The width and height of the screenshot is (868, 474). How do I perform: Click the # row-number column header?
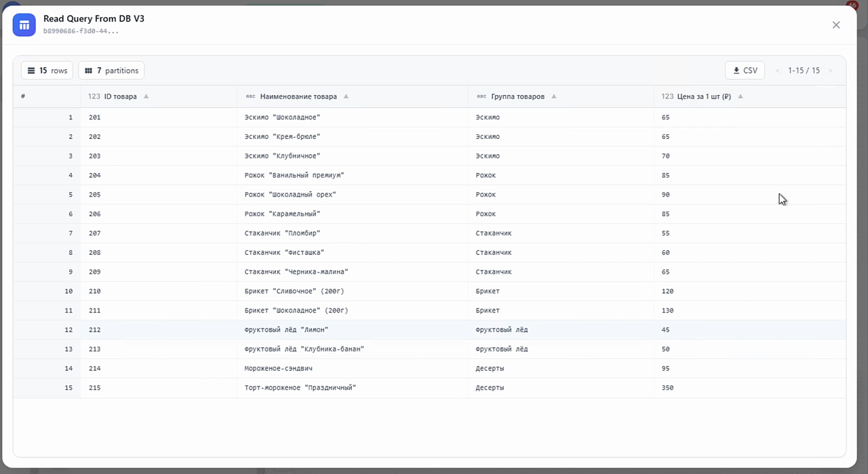tap(23, 96)
